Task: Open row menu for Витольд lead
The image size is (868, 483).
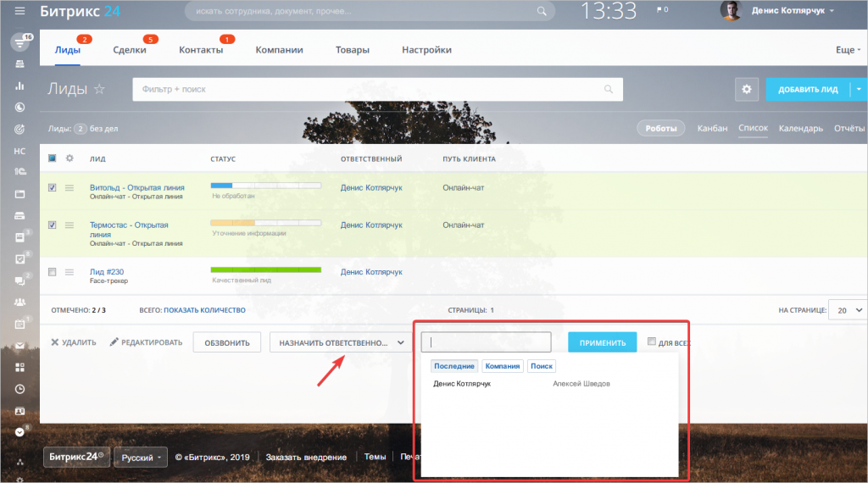Action: tap(70, 187)
